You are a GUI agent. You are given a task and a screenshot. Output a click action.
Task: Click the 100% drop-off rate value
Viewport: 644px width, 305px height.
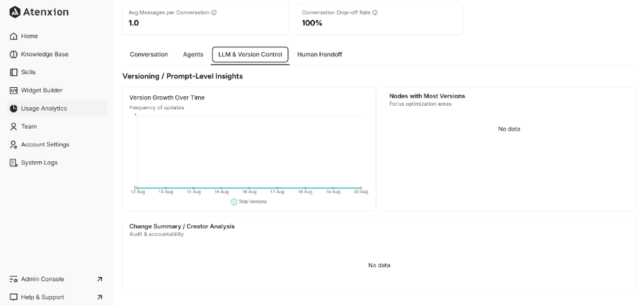(312, 23)
